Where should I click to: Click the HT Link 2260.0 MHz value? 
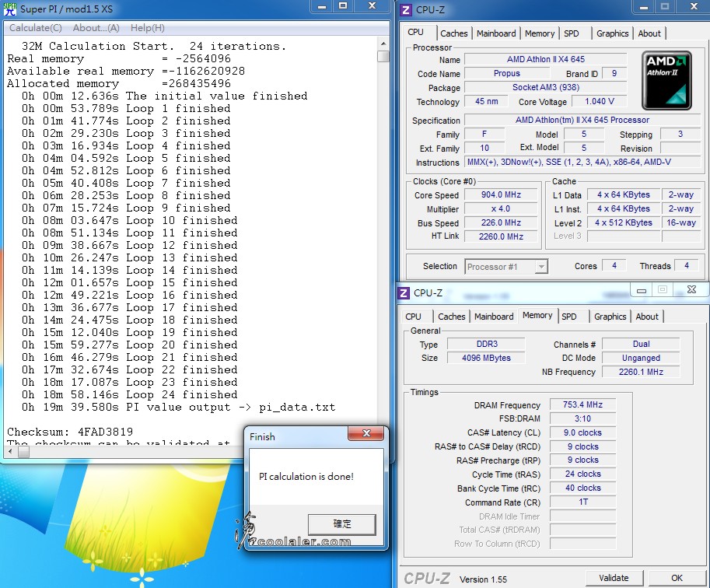coord(501,236)
